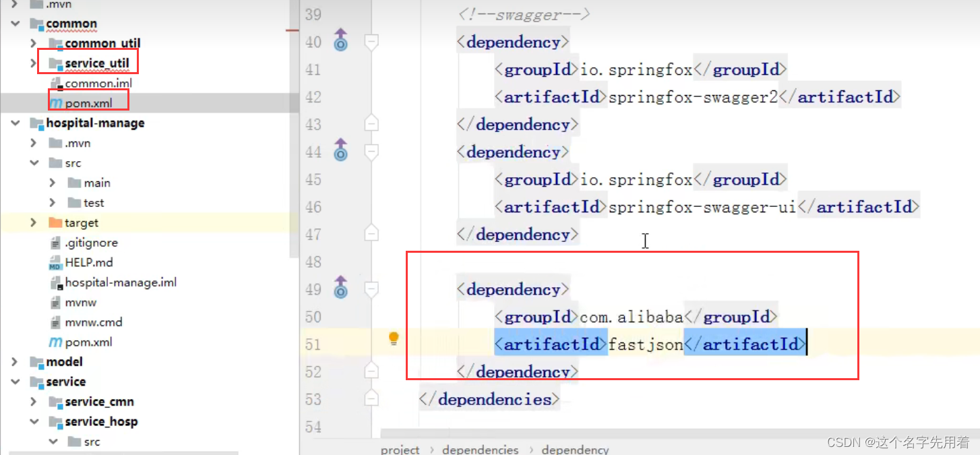This screenshot has width=980, height=455.
Task: Select pom.xml under the common module
Action: [x=88, y=104]
